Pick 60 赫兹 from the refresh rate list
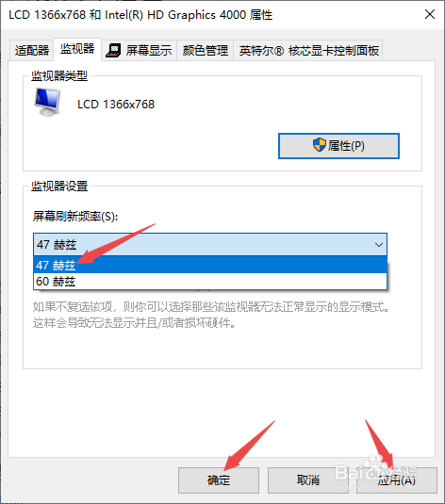445x504 pixels. click(210, 282)
